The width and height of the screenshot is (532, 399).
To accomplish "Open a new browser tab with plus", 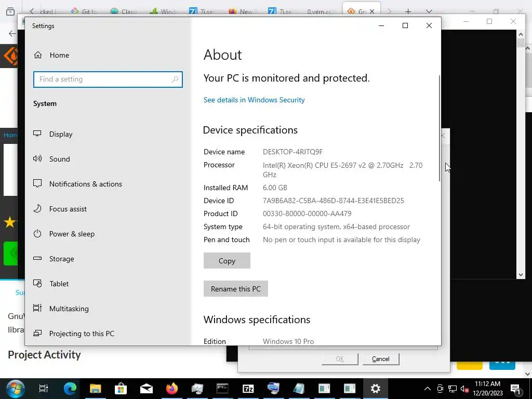I will coord(408,11).
